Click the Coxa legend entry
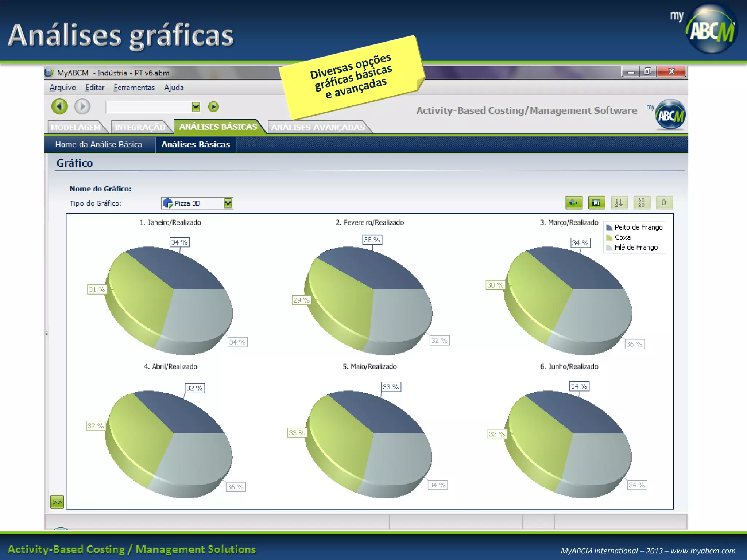This screenshot has width=747, height=560. pos(622,237)
